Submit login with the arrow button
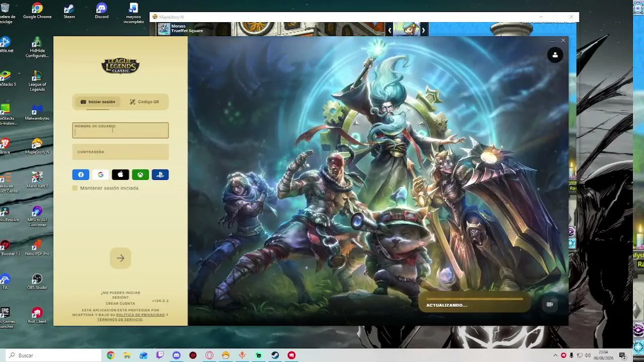 pos(120,258)
